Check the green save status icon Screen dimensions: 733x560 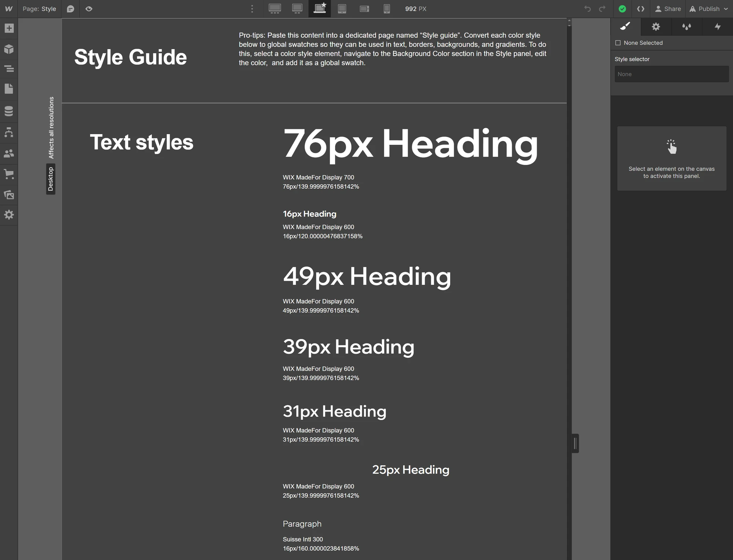622,9
